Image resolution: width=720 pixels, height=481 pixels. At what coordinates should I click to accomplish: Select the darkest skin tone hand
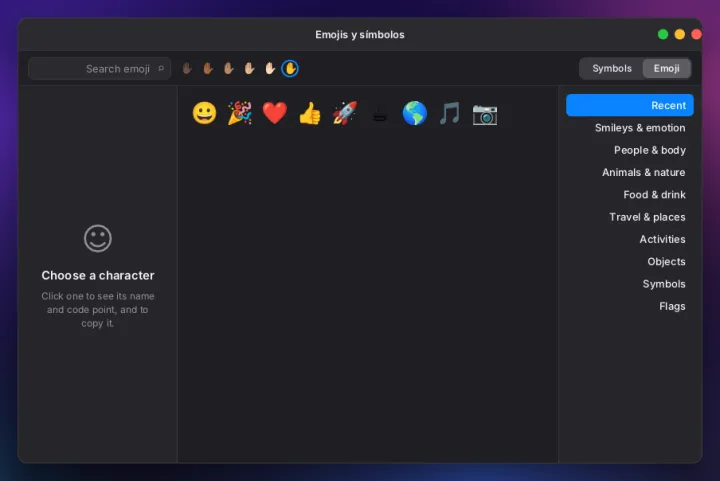[x=187, y=68]
